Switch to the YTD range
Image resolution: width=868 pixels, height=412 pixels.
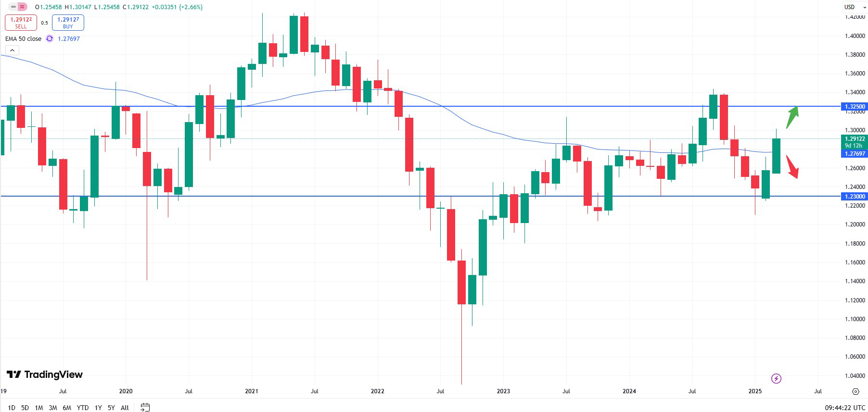click(x=83, y=408)
